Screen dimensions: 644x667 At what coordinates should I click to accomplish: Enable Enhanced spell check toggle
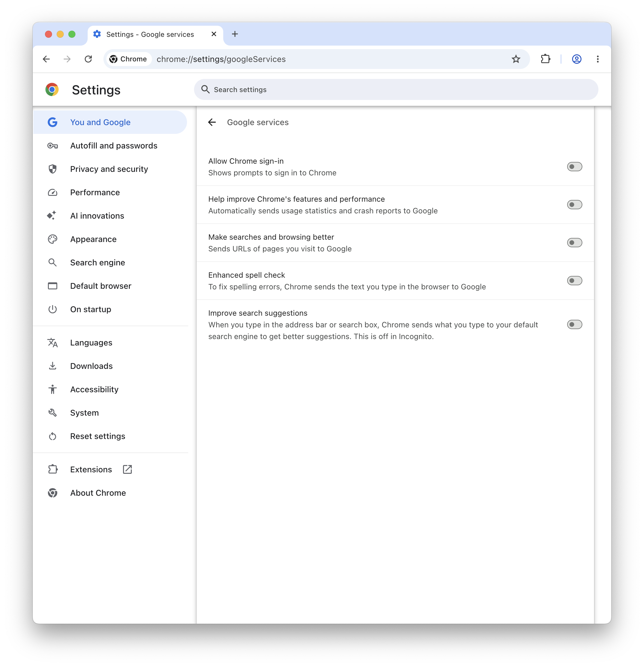tap(574, 281)
